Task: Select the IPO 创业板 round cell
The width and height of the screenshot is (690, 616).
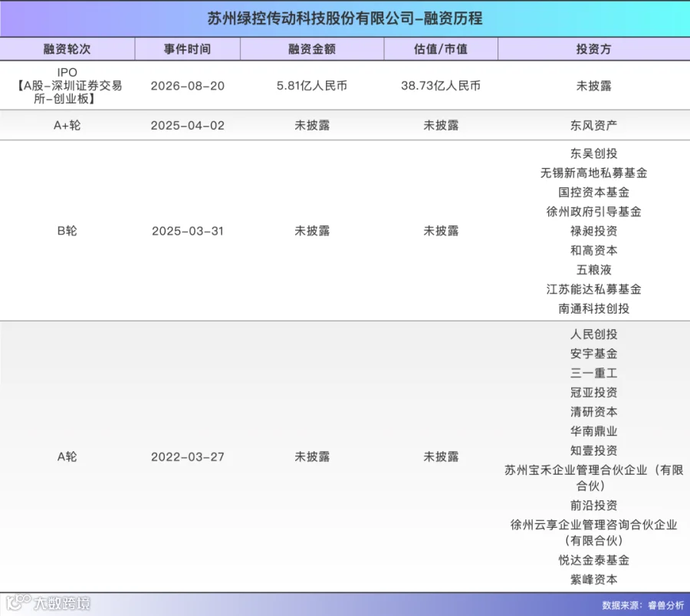Action: click(67, 85)
